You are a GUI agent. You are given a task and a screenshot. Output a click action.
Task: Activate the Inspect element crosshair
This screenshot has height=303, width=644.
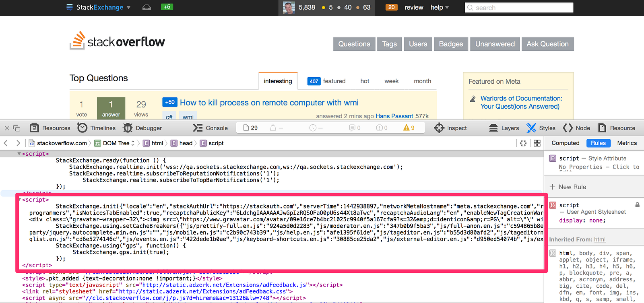[450, 128]
